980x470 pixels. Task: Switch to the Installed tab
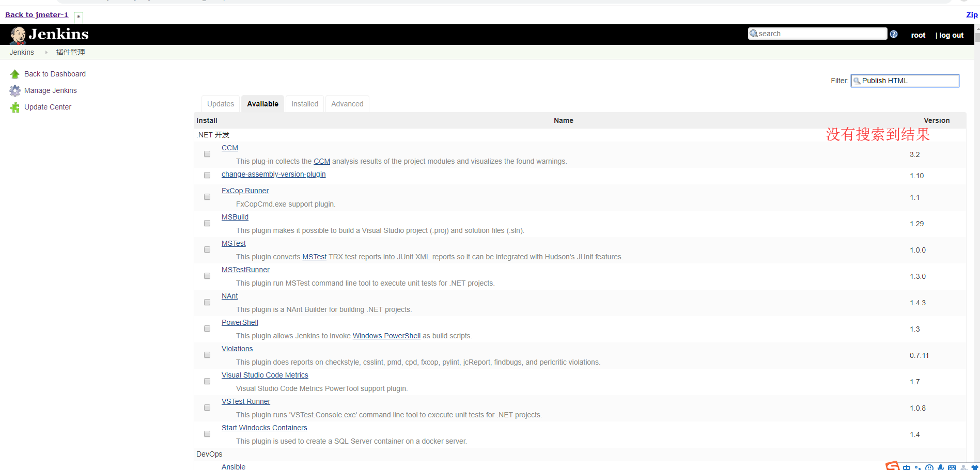(x=304, y=103)
